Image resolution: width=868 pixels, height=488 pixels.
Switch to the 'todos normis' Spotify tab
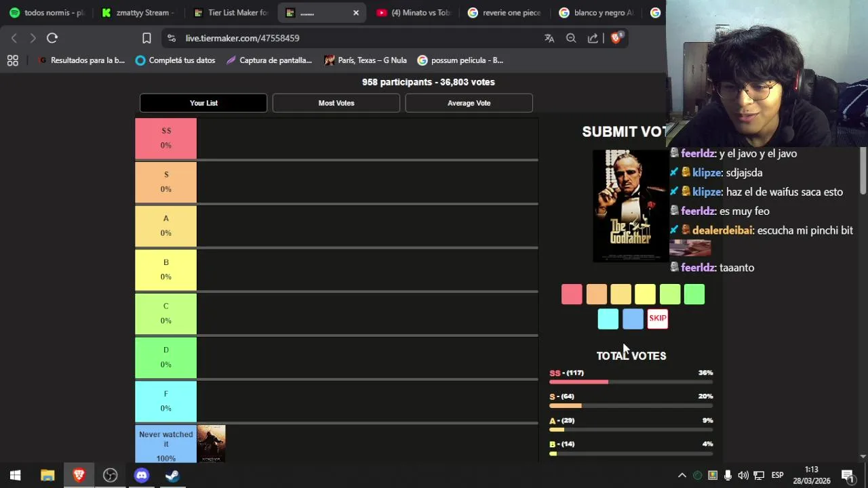(47, 13)
